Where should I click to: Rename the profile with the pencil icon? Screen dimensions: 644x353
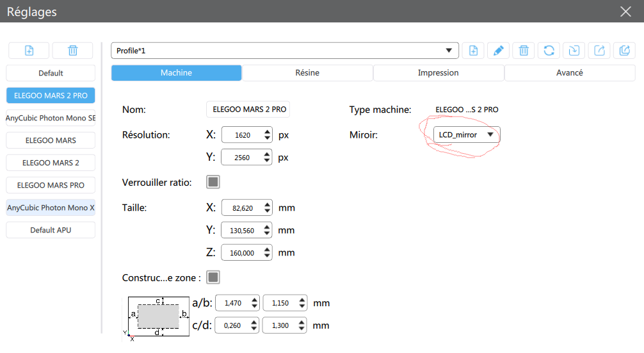tap(498, 51)
